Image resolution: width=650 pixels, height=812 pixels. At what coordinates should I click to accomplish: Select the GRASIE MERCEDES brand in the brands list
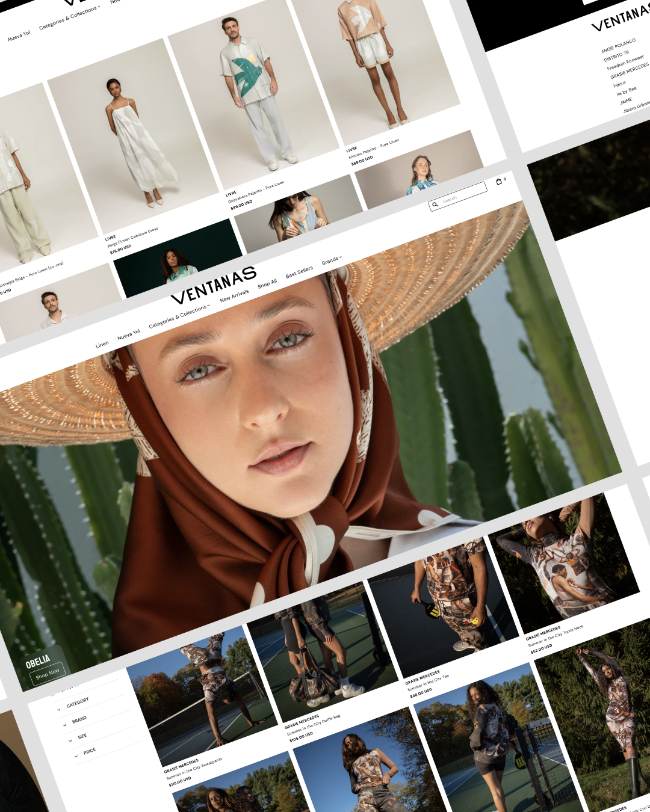pyautogui.click(x=630, y=70)
